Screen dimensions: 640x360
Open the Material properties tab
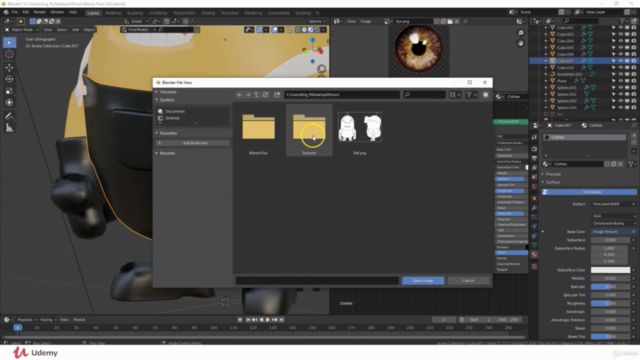(534, 254)
